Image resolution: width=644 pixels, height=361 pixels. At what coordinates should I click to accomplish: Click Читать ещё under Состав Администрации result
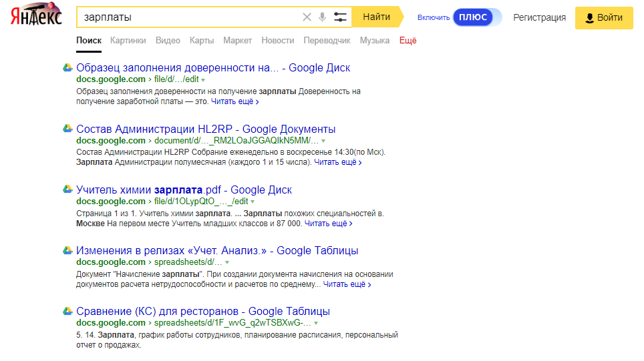coord(338,162)
